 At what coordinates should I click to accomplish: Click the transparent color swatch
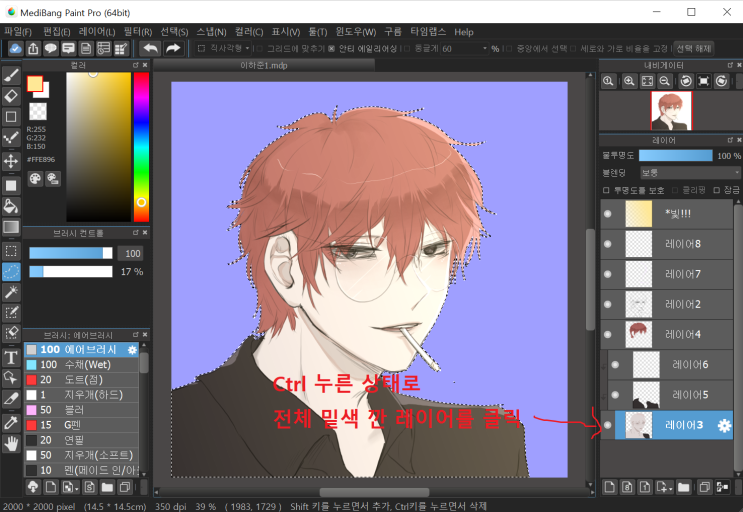tap(38, 112)
